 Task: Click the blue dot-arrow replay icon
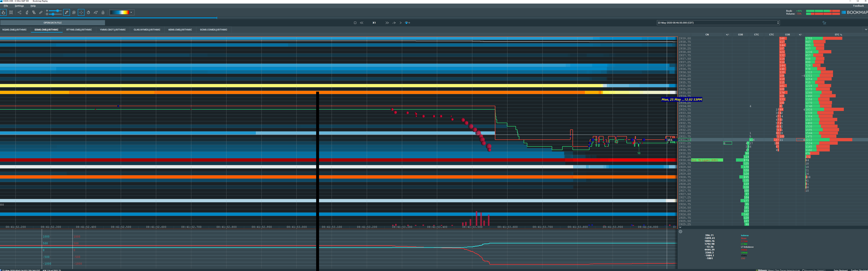pos(407,23)
